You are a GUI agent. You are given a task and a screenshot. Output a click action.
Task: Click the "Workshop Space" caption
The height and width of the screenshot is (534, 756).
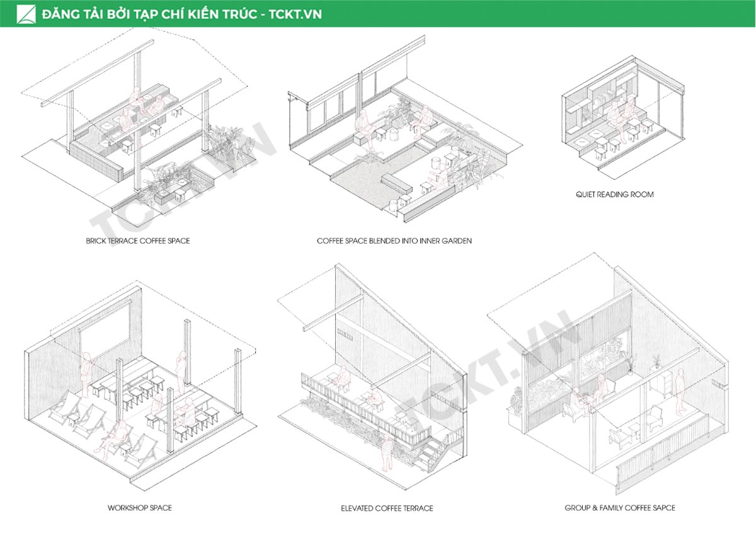tap(140, 508)
